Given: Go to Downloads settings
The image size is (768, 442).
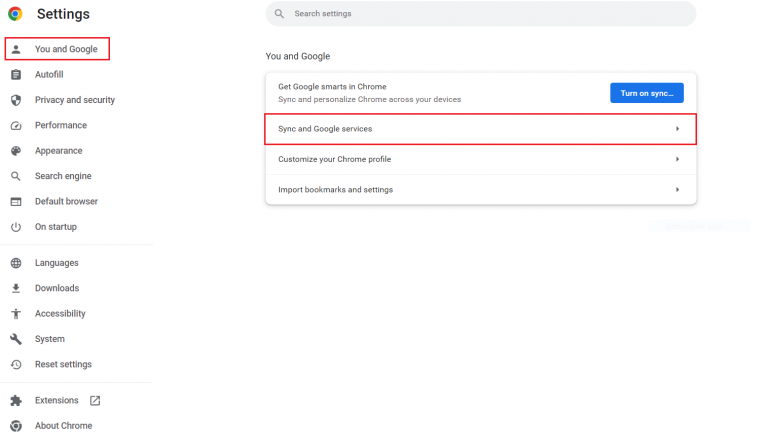Looking at the screenshot, I should coord(57,288).
